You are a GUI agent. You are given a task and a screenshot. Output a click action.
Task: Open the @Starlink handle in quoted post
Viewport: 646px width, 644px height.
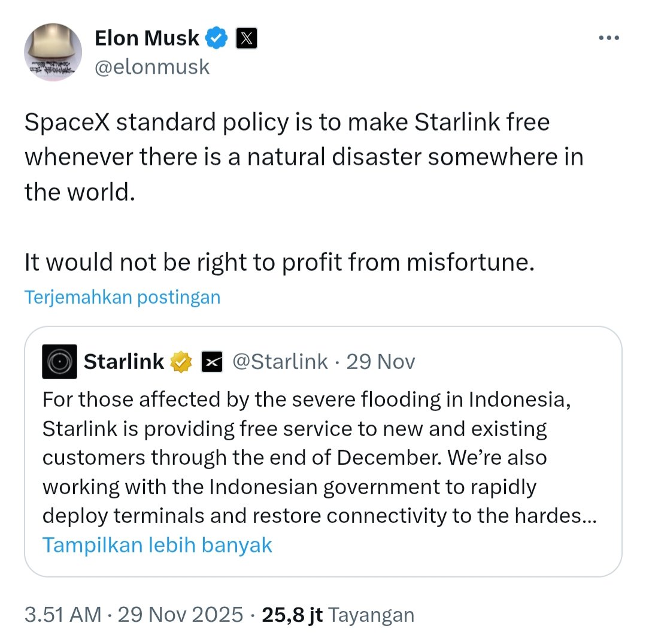click(280, 361)
